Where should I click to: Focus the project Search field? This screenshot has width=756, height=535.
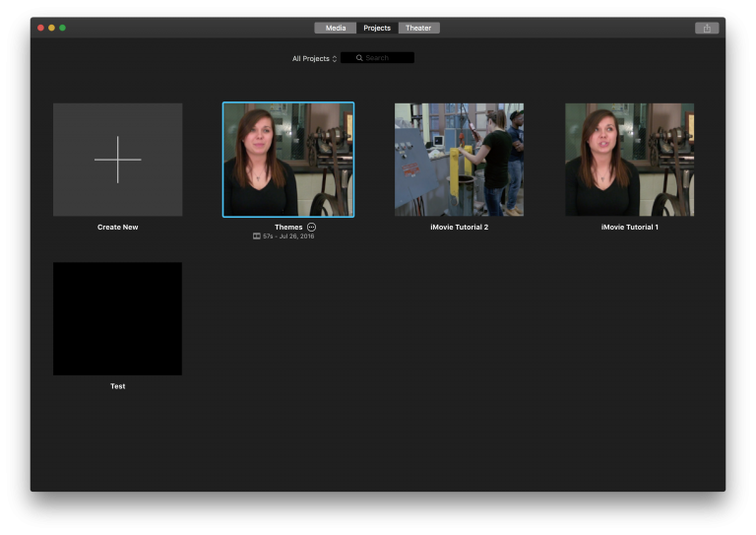tap(377, 58)
